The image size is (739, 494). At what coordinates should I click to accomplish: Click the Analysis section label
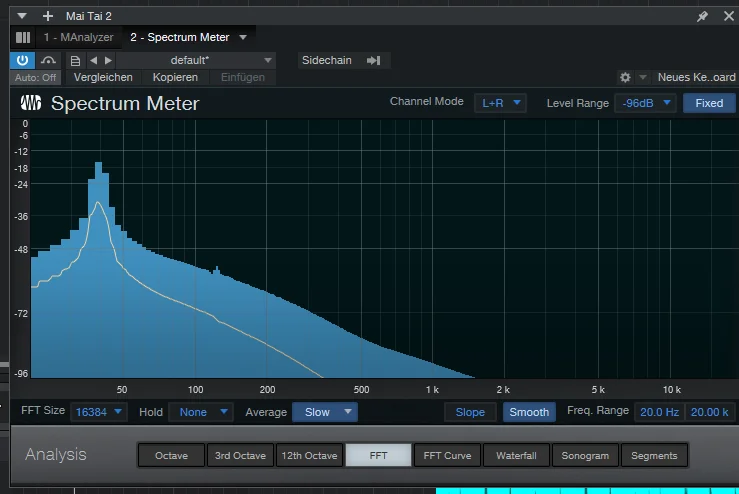(x=56, y=454)
